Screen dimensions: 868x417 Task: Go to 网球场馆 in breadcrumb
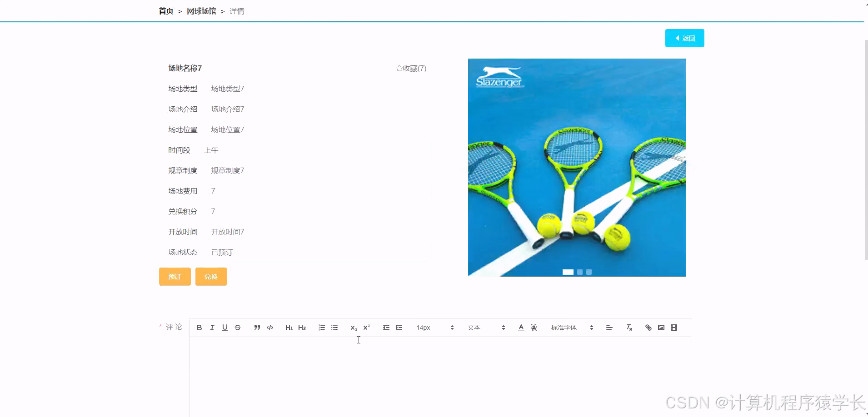(x=201, y=11)
